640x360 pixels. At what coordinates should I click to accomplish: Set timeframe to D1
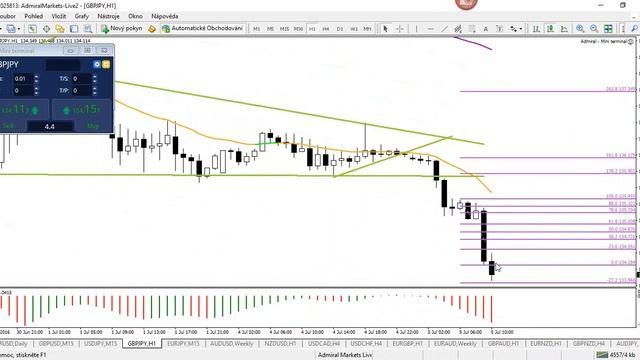coord(340,29)
